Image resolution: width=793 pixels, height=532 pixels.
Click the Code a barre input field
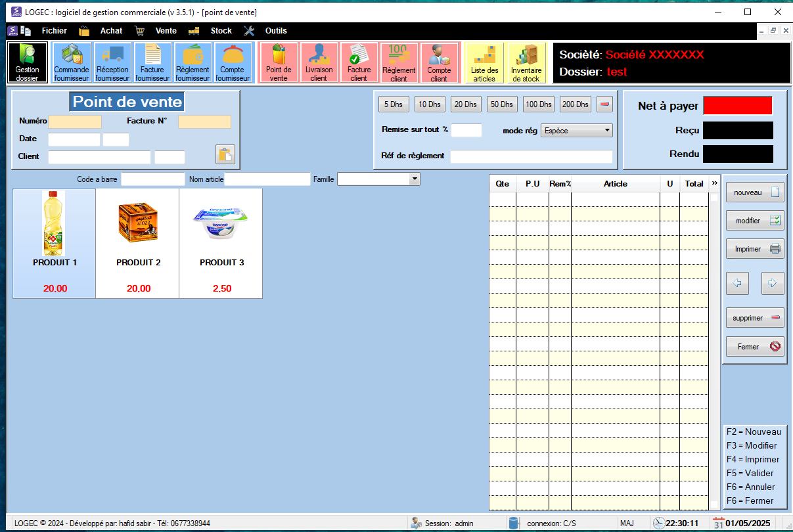(x=153, y=179)
